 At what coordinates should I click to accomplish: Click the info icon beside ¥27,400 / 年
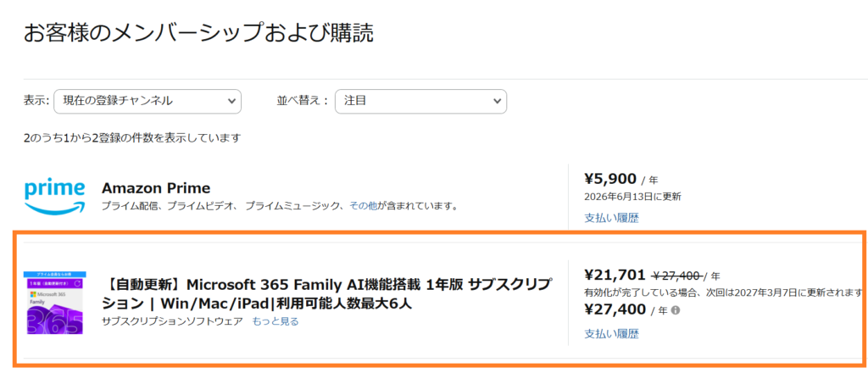click(x=675, y=310)
